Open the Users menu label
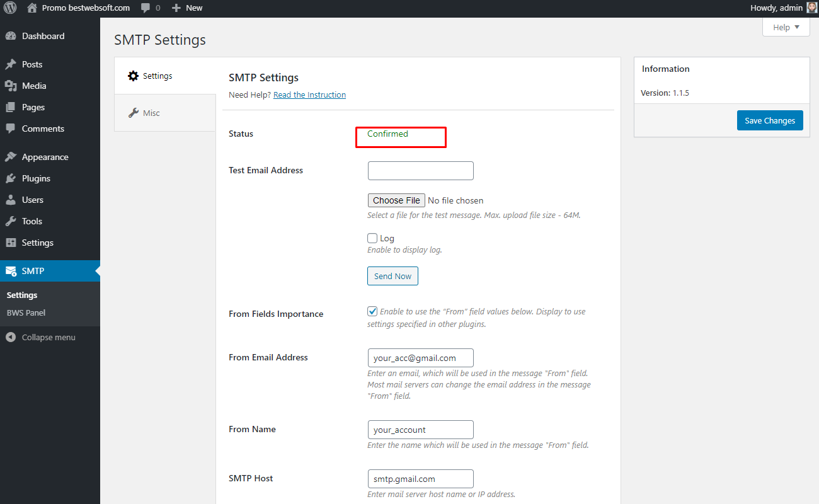 (33, 200)
